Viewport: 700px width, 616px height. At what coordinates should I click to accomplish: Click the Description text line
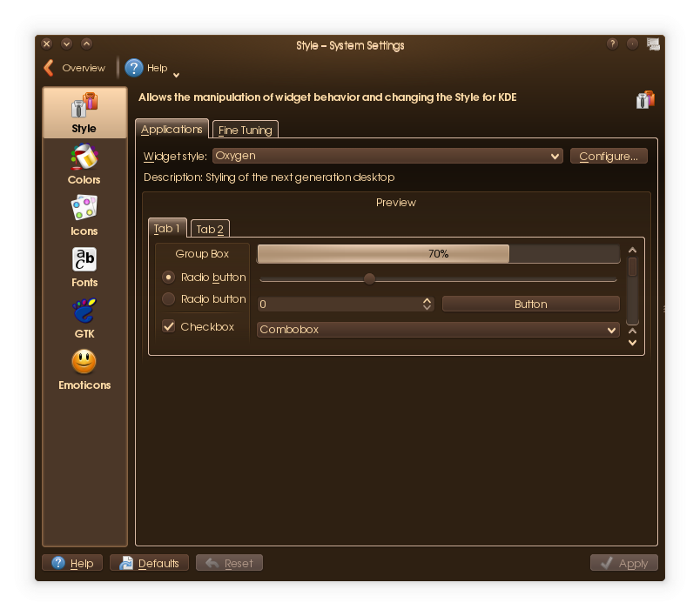269,177
